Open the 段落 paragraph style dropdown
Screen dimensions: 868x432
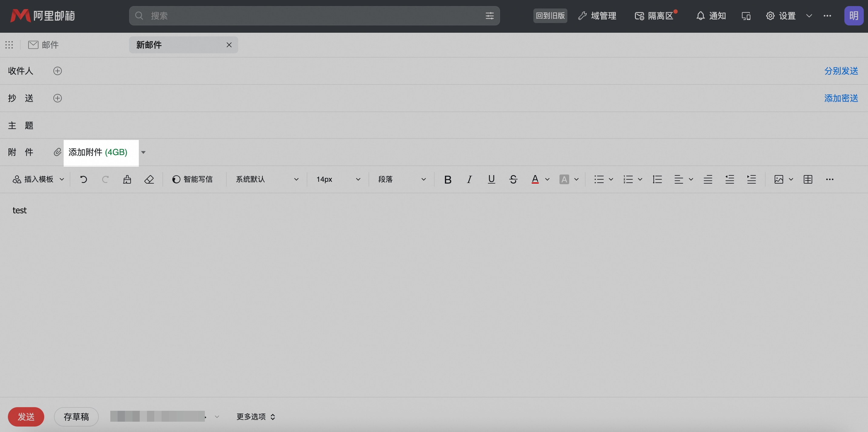402,179
